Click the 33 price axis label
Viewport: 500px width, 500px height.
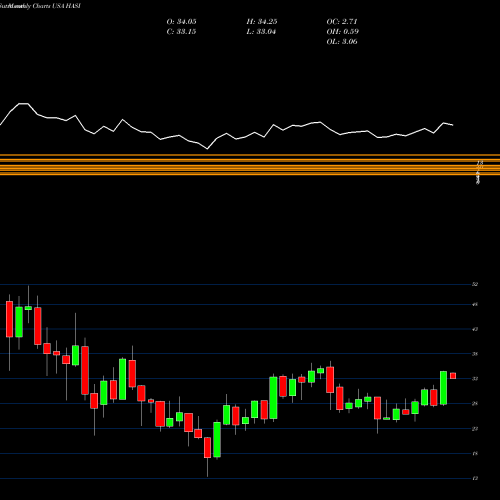click(x=475, y=379)
